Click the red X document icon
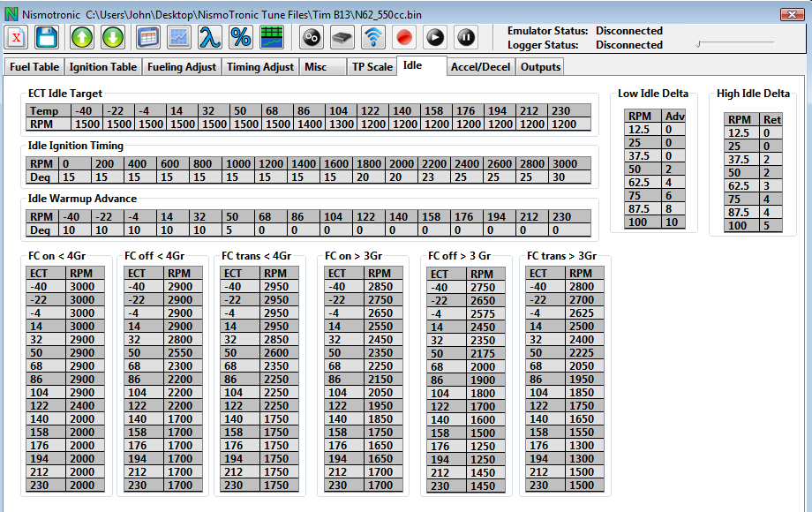 coord(17,37)
